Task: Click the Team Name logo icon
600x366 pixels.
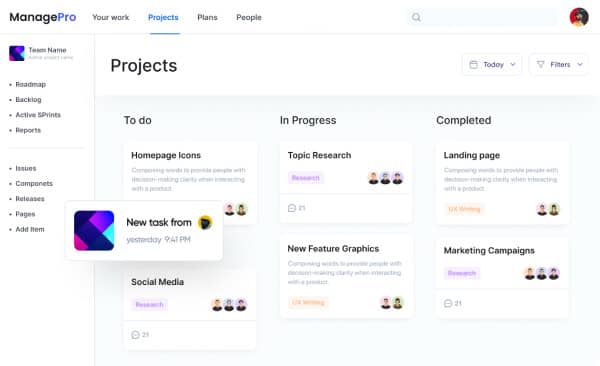Action: pyautogui.click(x=17, y=53)
